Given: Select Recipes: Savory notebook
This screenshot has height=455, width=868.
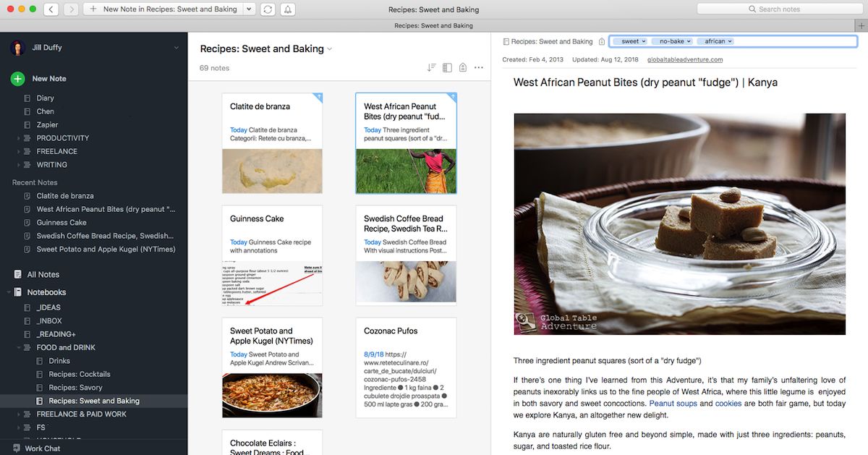Looking at the screenshot, I should pyautogui.click(x=75, y=388).
